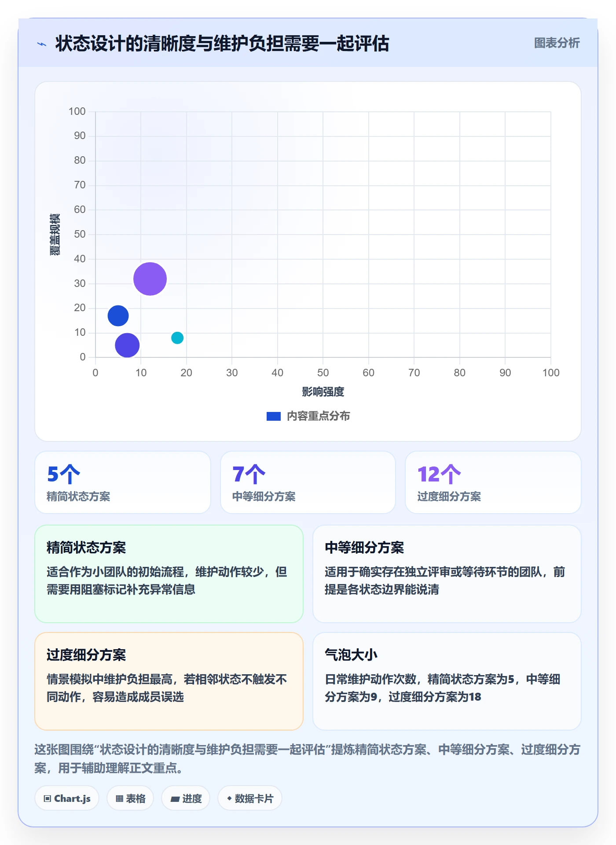Toggle the 内容重点分布 legend color box
Viewport: 616px width, 845px height.
pyautogui.click(x=273, y=416)
